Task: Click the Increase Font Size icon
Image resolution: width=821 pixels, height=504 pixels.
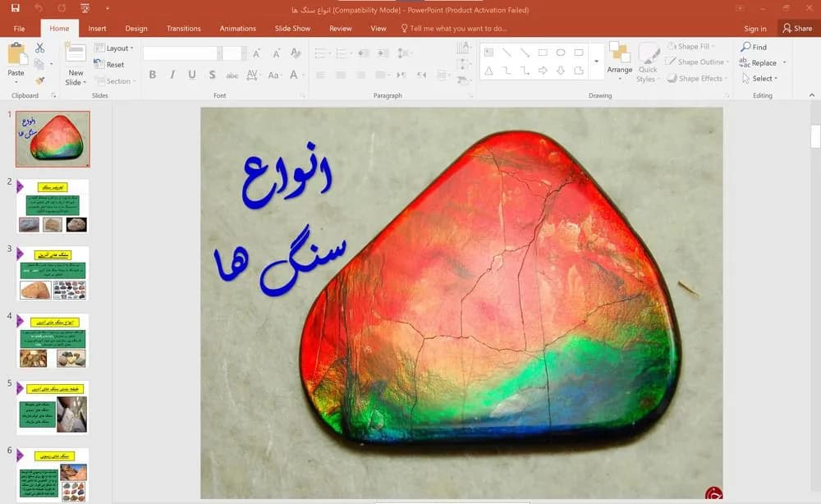Action: [x=256, y=53]
